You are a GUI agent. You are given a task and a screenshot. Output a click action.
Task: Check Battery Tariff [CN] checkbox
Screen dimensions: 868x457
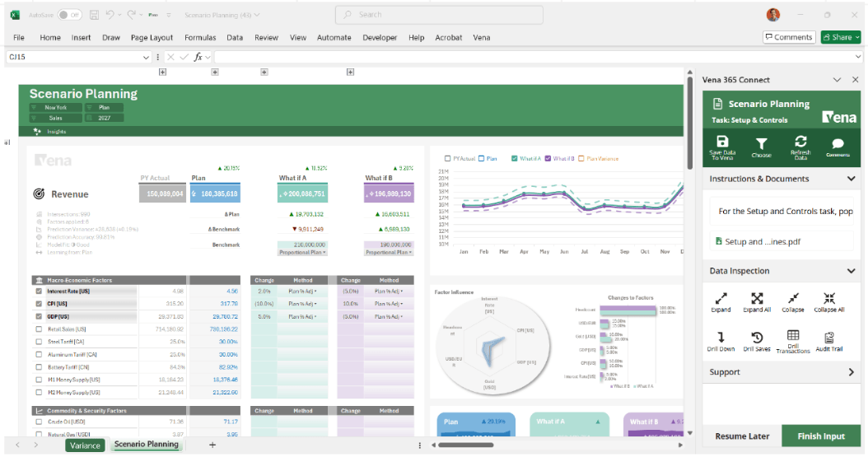pyautogui.click(x=39, y=367)
